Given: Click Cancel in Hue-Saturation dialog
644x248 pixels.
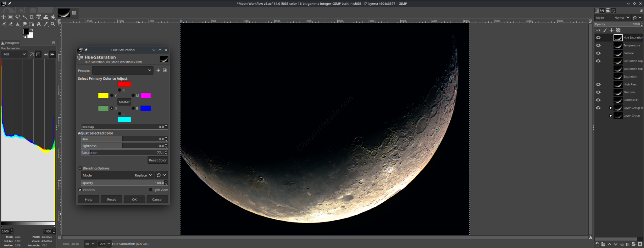Looking at the screenshot, I should point(157,200).
